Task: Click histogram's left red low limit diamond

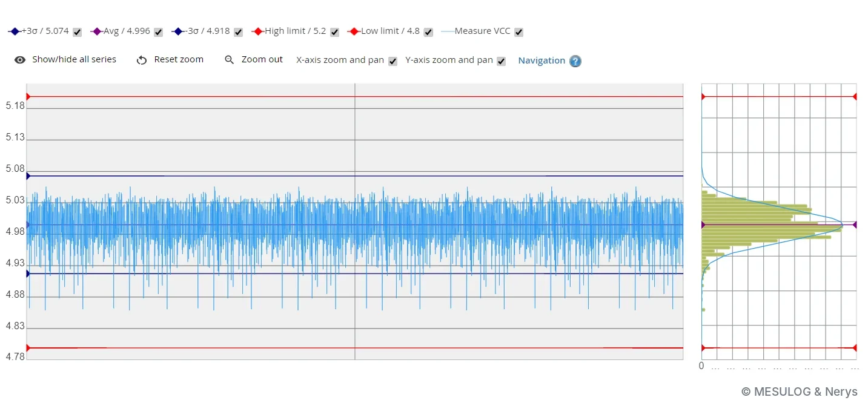Action: point(703,348)
